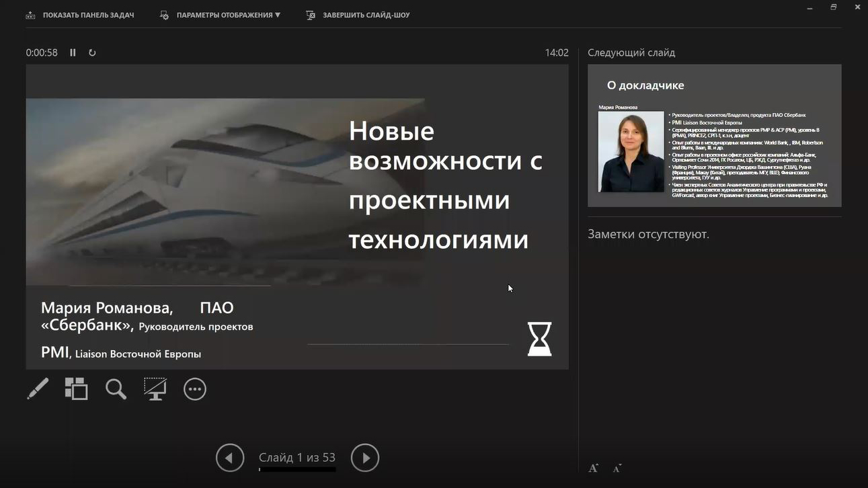
Task: Minimize the presenter view window
Action: click(810, 7)
